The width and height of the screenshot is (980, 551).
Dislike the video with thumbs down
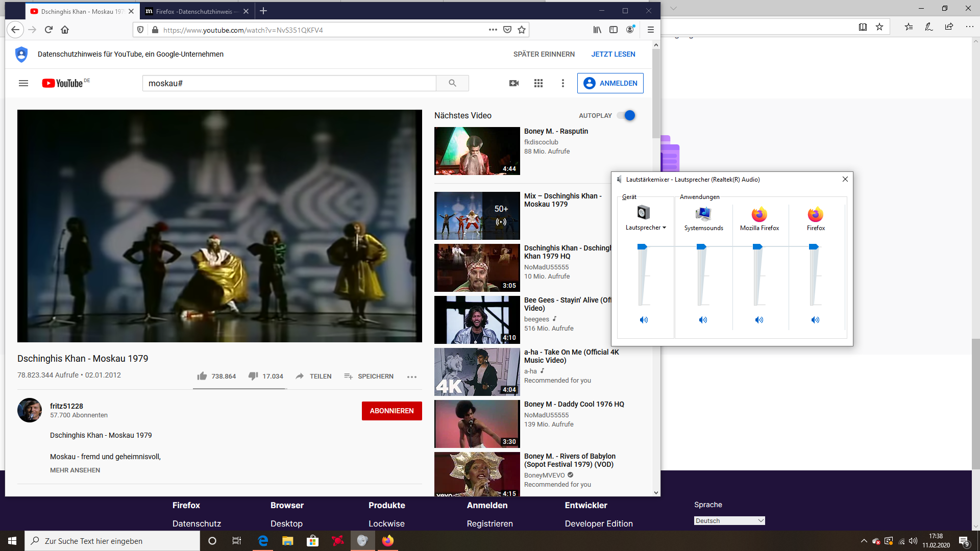[x=253, y=377]
